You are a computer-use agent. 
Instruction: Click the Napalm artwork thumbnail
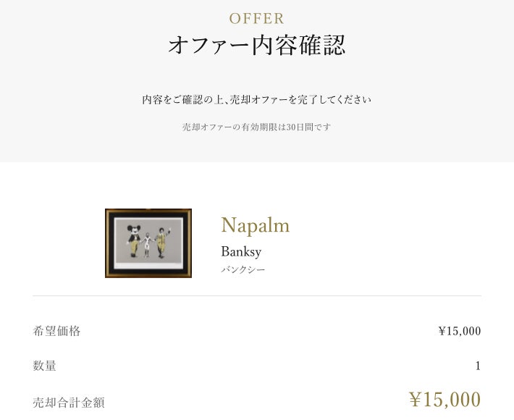(x=148, y=243)
